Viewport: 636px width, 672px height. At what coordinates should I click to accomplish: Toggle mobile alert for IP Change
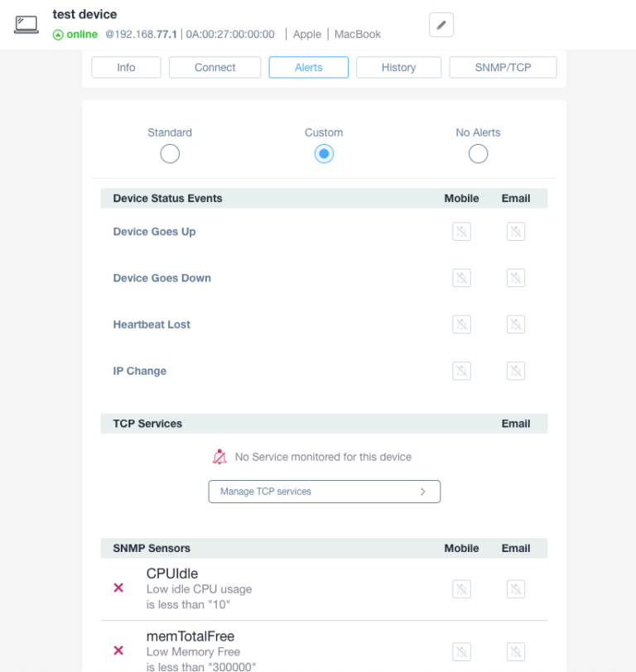461,371
